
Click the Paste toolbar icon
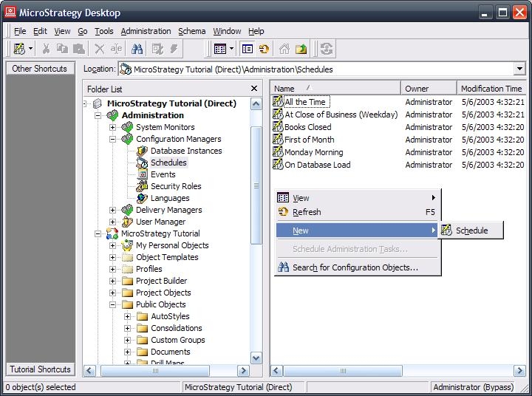[79, 49]
